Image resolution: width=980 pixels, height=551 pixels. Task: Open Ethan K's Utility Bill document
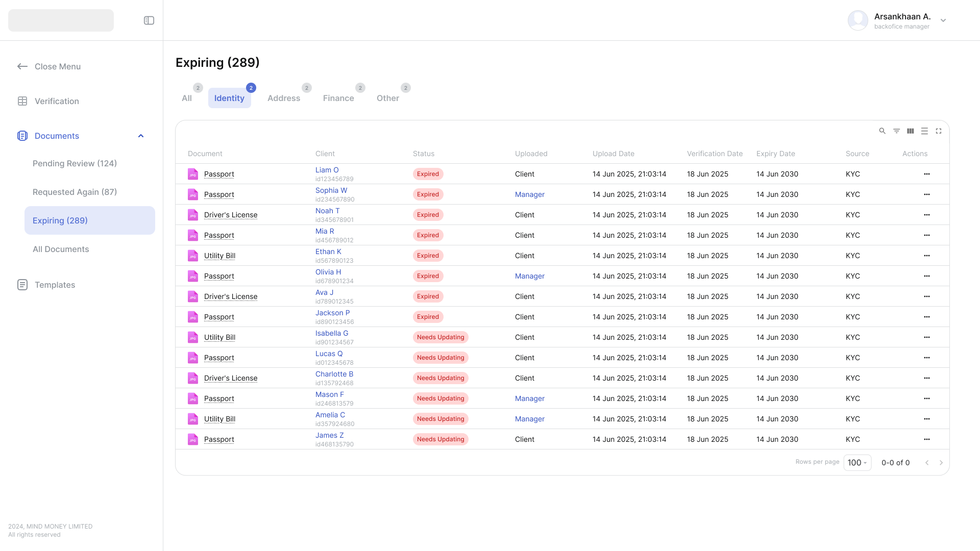(x=219, y=256)
